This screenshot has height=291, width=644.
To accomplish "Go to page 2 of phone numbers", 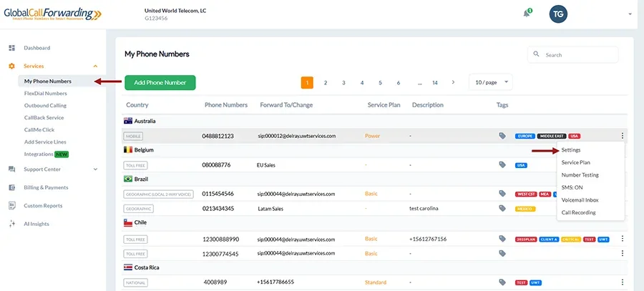I will click(x=326, y=82).
